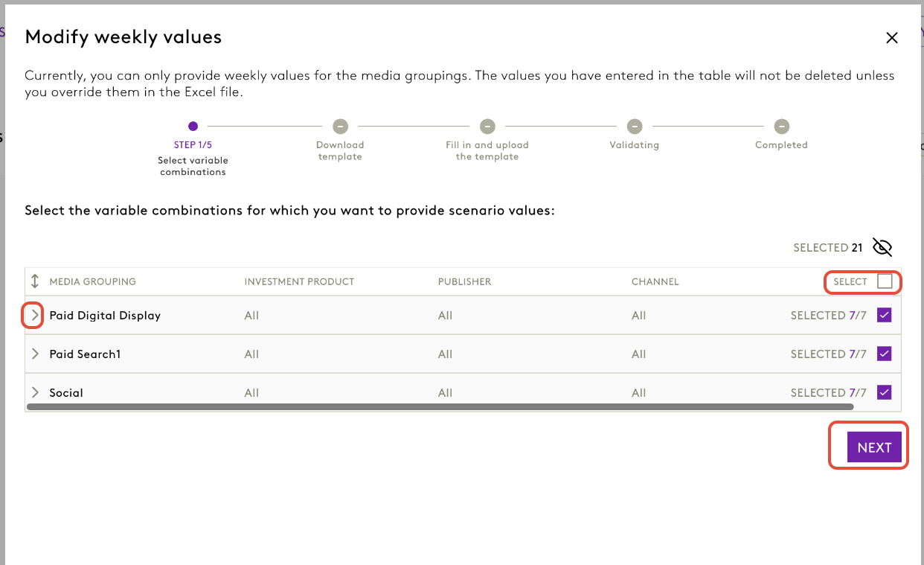
Task: Toggle the crossed-out eye visibility icon
Action: (x=882, y=248)
